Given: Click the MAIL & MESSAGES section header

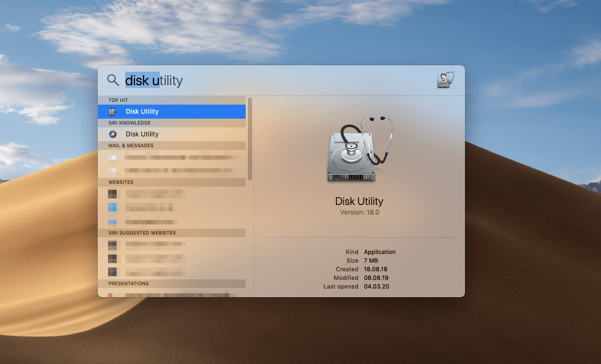Looking at the screenshot, I should pyautogui.click(x=172, y=146).
